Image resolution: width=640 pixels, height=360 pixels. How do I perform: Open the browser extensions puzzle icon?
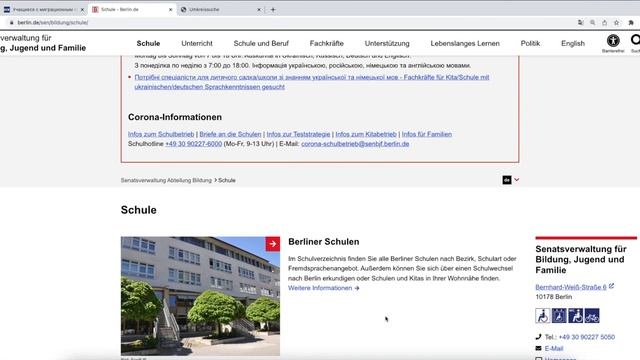tap(631, 23)
